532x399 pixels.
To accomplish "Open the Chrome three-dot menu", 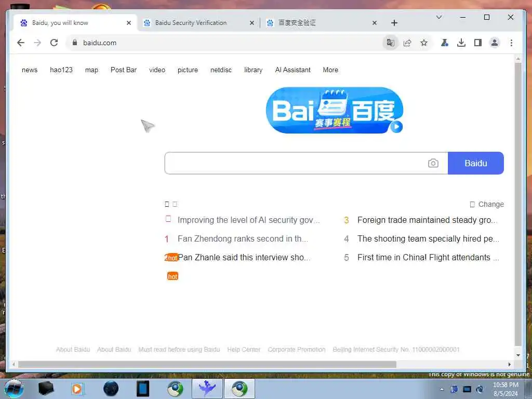I will (511, 43).
